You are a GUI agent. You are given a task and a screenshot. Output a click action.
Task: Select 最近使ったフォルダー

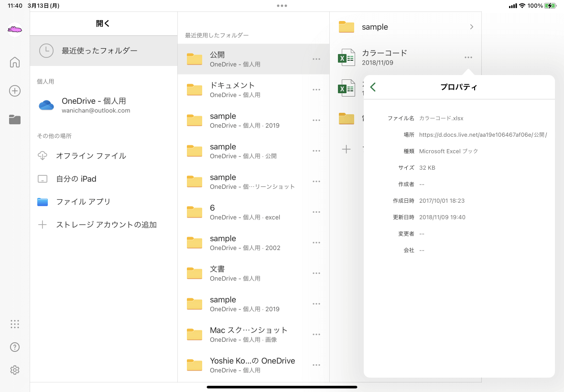pyautogui.click(x=104, y=51)
